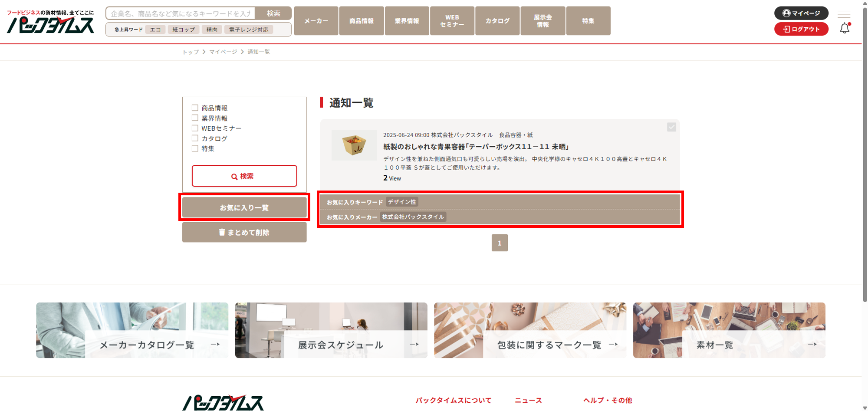
Task: Click the ログアウト button
Action: [x=801, y=29]
